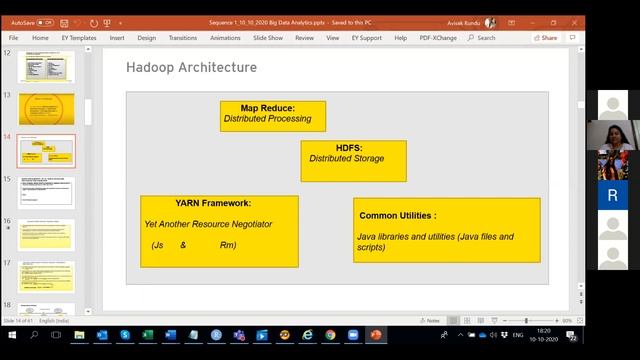Screen dimensions: 640x360
Task: Select slide 16 thumbnail
Action: tap(46, 235)
